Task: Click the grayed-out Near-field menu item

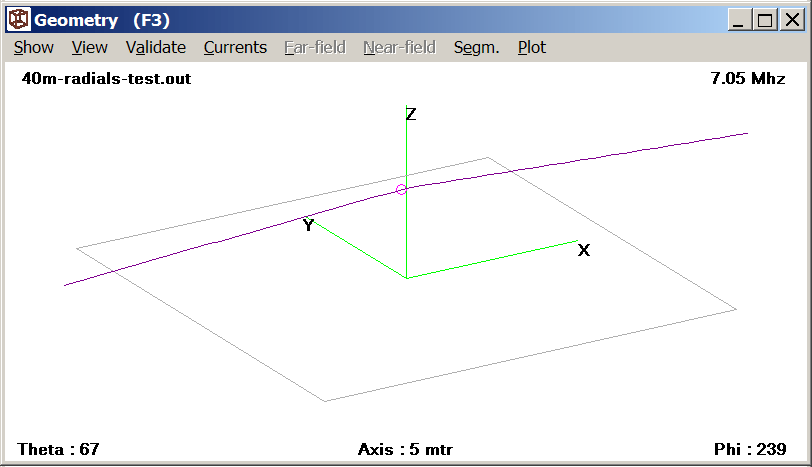Action: click(399, 47)
